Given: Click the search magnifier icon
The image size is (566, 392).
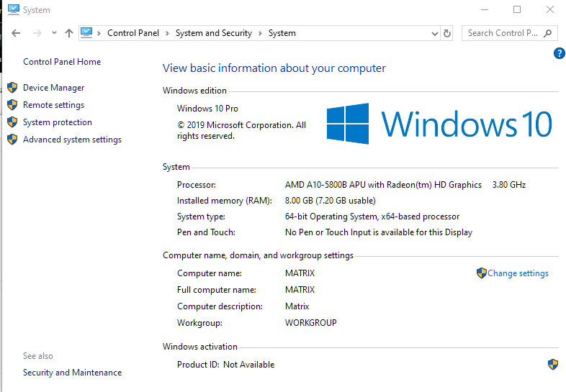Looking at the screenshot, I should pos(547,33).
